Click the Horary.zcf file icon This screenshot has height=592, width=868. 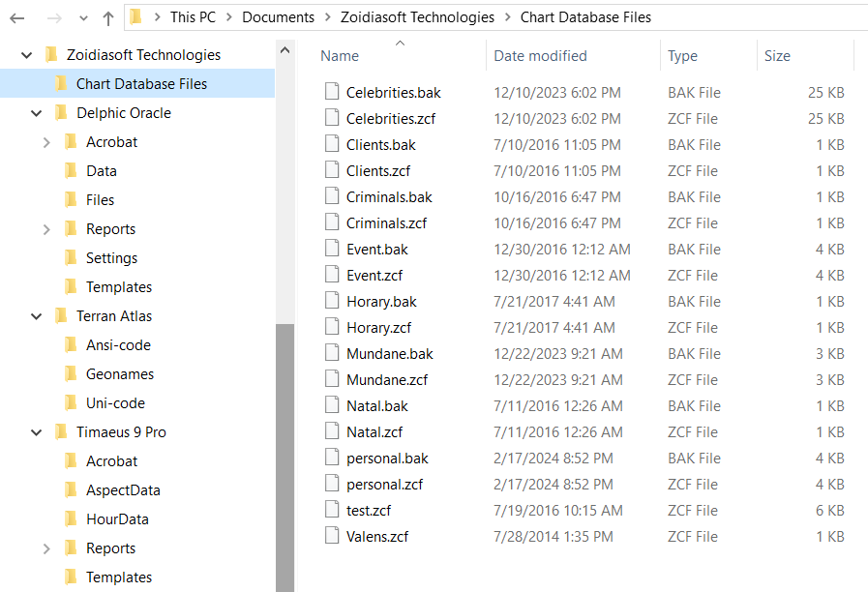tap(332, 326)
